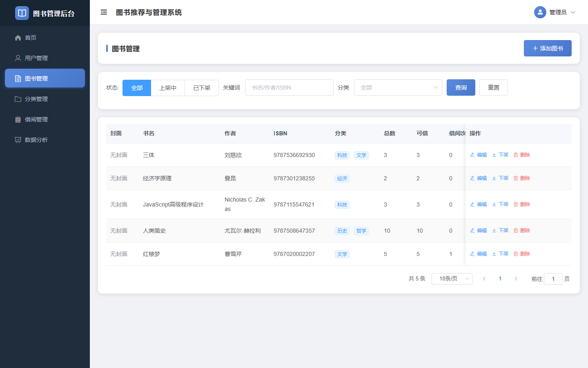Open 数据分析 menu item
Screen dimensions: 588x368
tap(45, 140)
